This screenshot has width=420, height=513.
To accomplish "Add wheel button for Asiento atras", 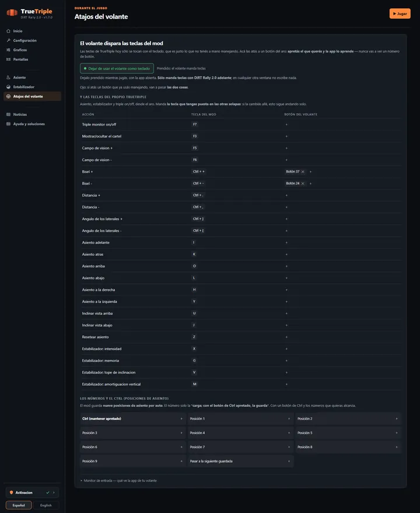I will (286, 255).
